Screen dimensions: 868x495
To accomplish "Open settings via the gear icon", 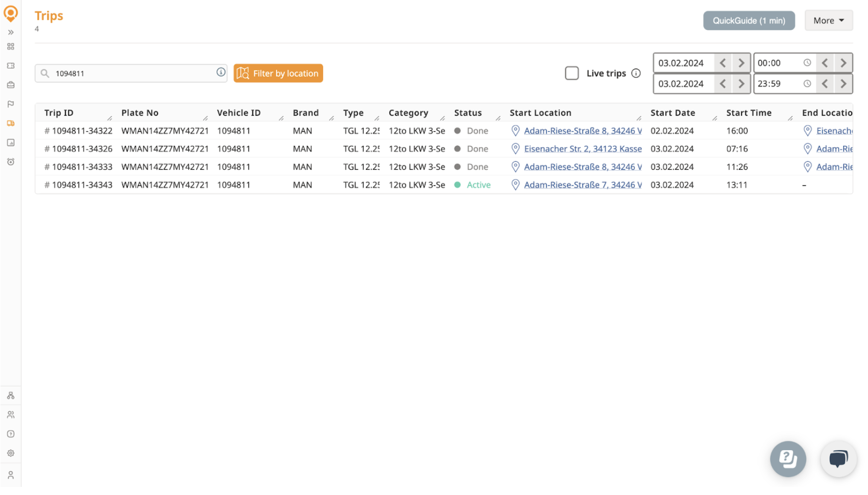I will tap(11, 453).
